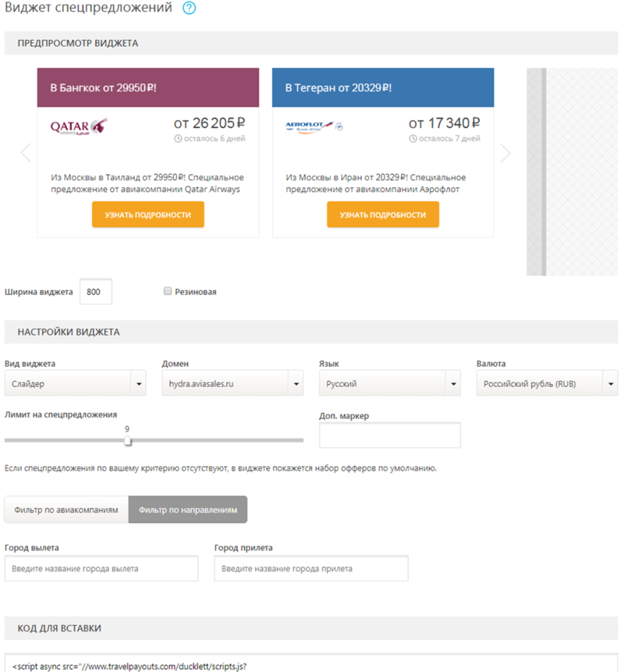Image resolution: width=624 pixels, height=672 pixels.
Task: Click the Доп. маркер input field
Action: (390, 436)
